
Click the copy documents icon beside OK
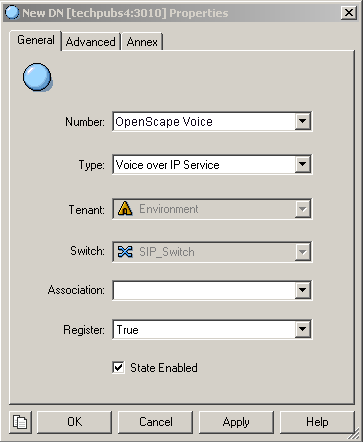(x=20, y=422)
